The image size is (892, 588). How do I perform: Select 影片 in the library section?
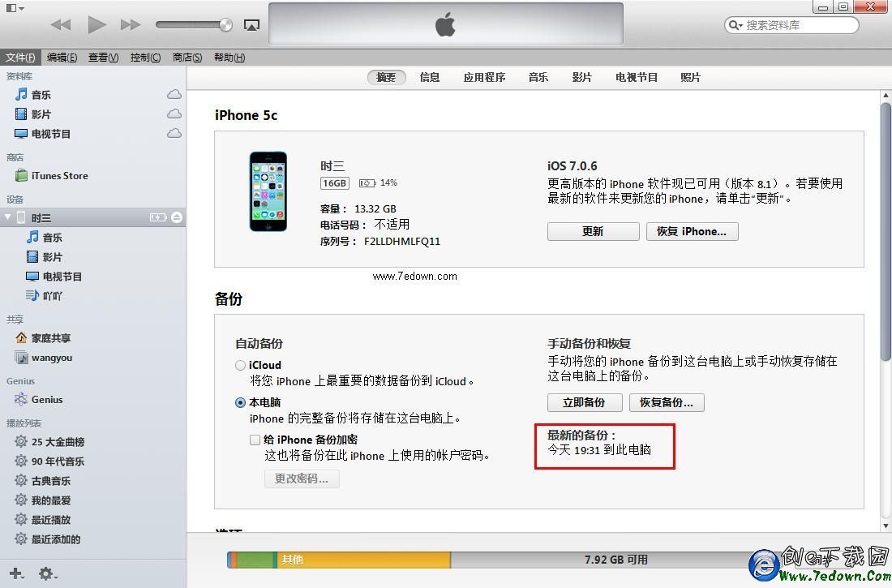pos(41,114)
